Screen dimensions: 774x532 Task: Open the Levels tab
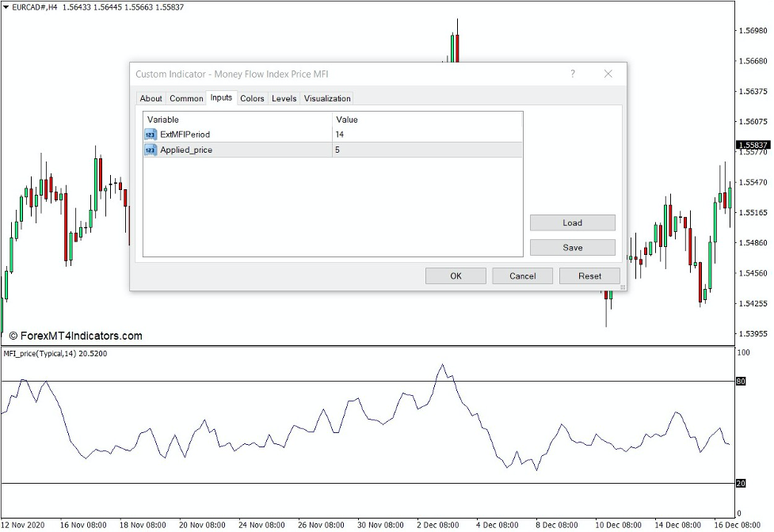pyautogui.click(x=284, y=98)
